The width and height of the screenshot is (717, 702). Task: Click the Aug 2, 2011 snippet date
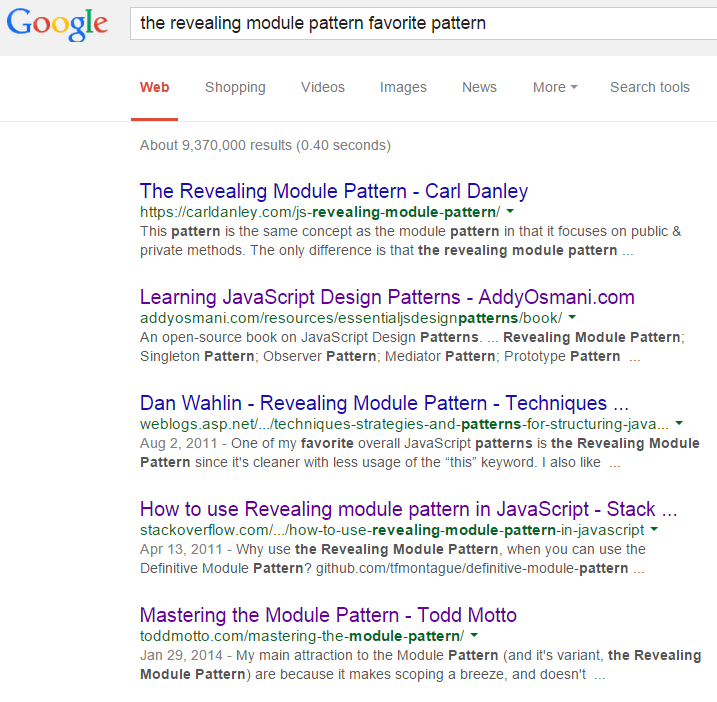click(x=178, y=443)
